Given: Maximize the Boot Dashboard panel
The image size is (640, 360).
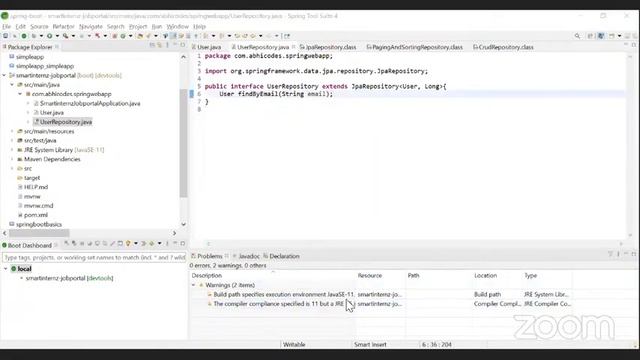Looking at the screenshot, I should [x=183, y=244].
